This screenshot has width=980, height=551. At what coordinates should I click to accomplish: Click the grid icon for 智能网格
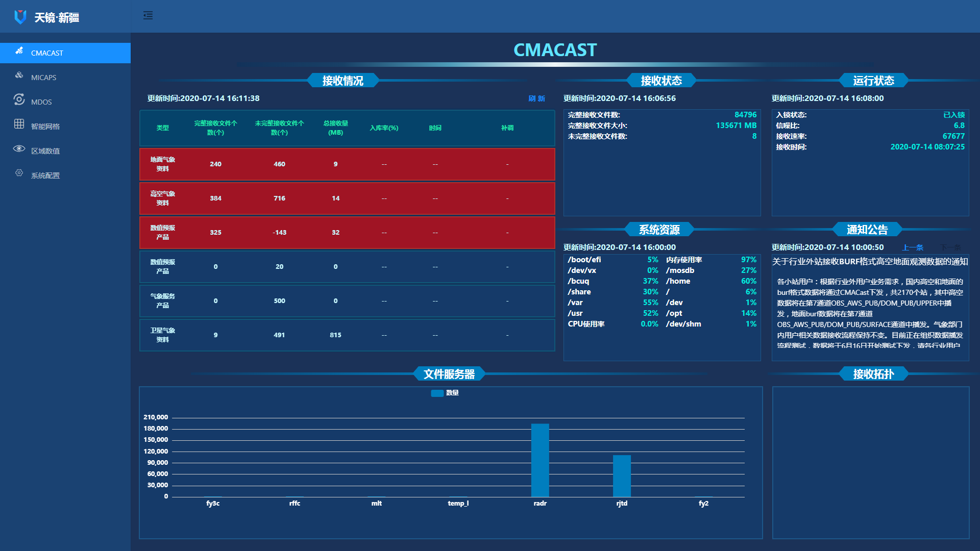[x=19, y=124]
